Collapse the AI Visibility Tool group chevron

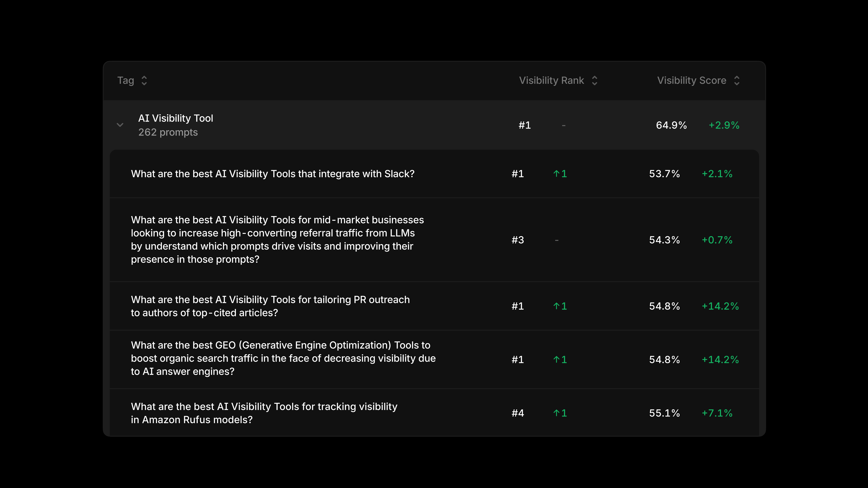coord(120,125)
